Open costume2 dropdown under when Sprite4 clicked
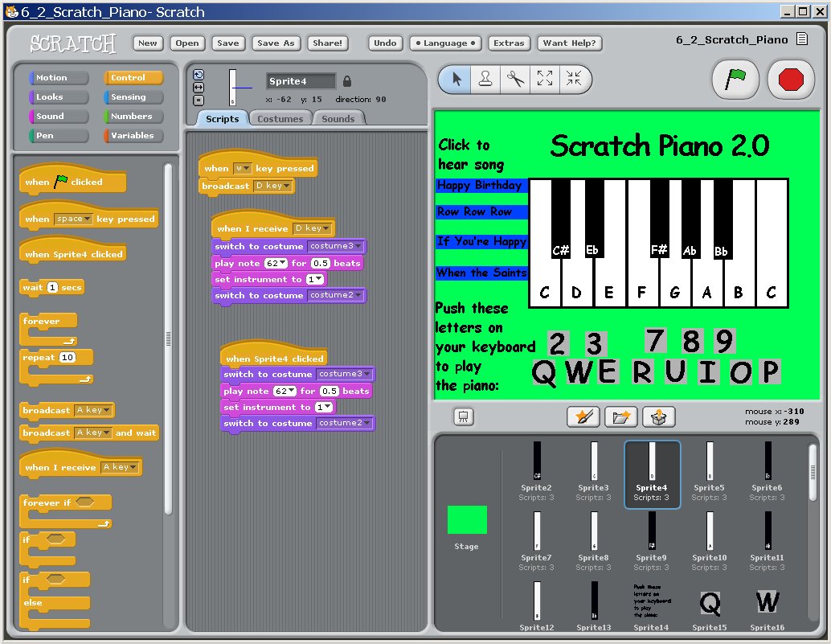Image resolution: width=831 pixels, height=644 pixels. 344,423
